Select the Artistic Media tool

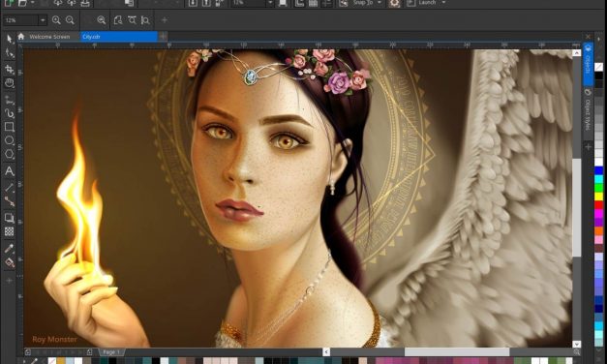point(10,113)
